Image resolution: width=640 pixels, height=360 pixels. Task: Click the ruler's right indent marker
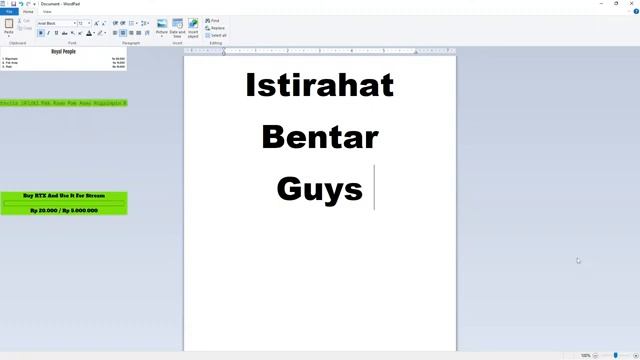pyautogui.click(x=416, y=52)
